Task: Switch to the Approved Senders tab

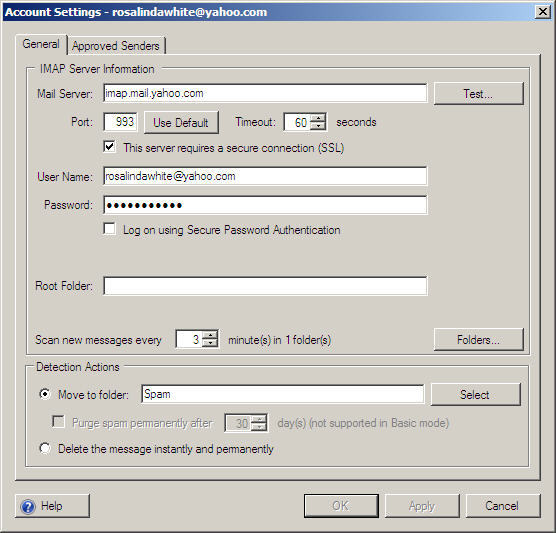Action: [116, 46]
